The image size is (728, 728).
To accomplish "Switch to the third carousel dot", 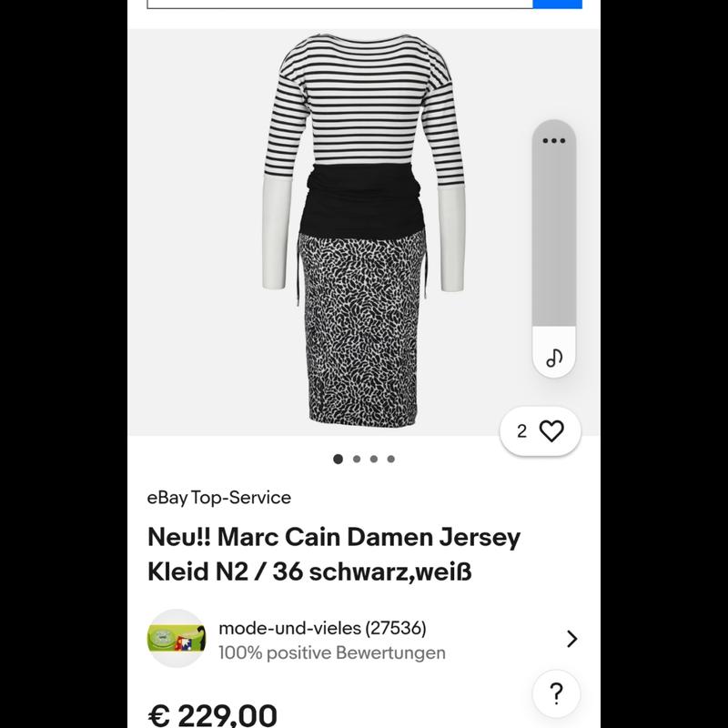I will coord(374,459).
